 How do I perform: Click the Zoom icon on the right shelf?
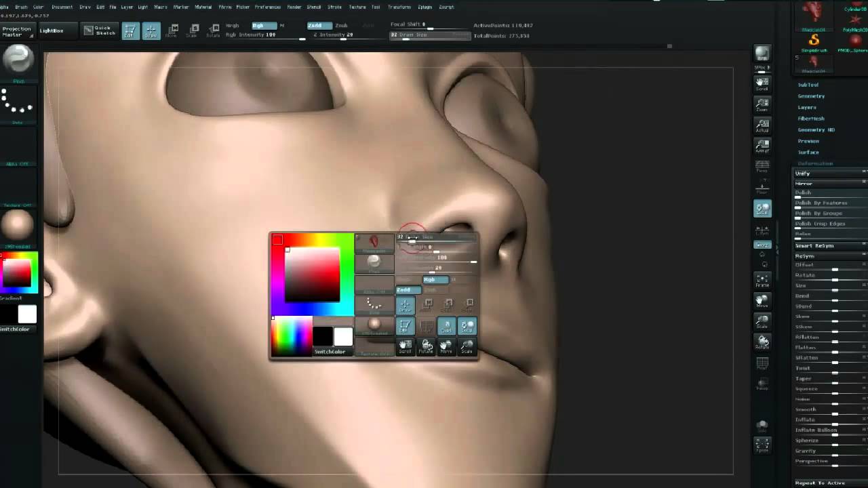tap(762, 104)
